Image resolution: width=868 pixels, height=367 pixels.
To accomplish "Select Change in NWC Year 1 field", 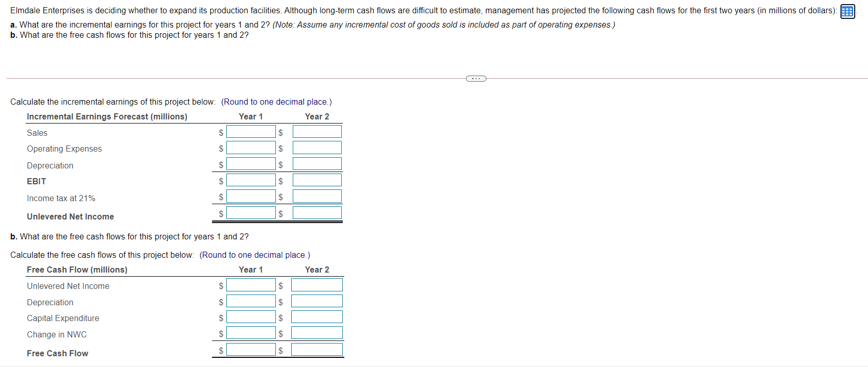I will 251,333.
